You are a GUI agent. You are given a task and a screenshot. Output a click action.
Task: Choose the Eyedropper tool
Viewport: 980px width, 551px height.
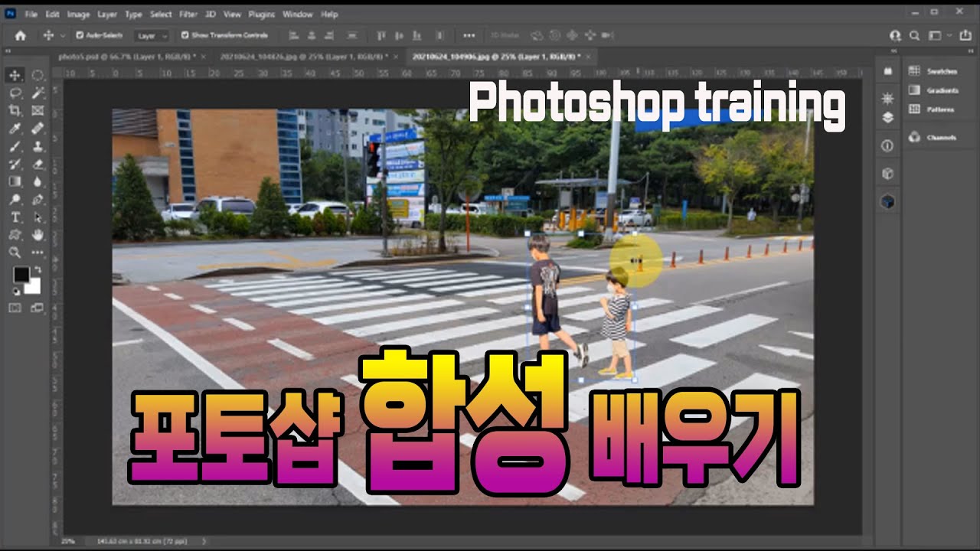[15, 128]
